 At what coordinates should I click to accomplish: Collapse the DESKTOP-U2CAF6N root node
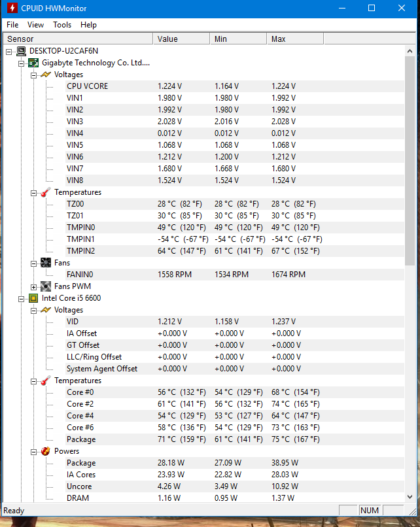[x=9, y=52]
